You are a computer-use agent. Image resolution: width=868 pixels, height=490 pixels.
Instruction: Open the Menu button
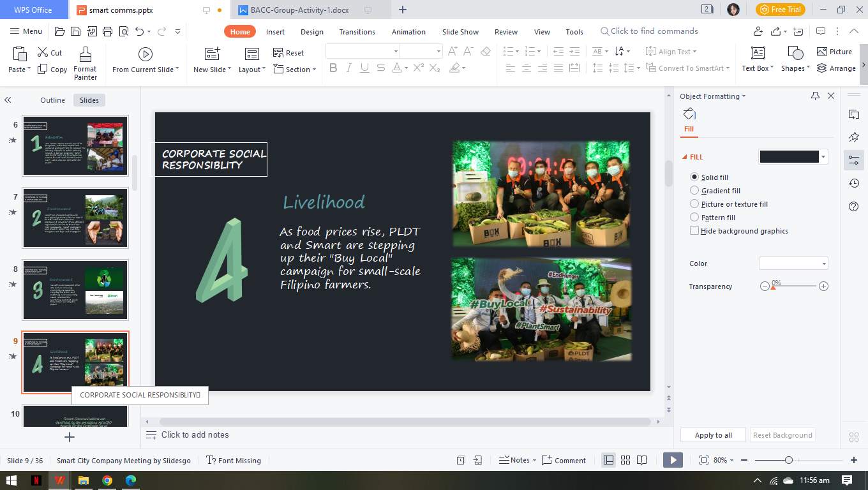coord(26,31)
